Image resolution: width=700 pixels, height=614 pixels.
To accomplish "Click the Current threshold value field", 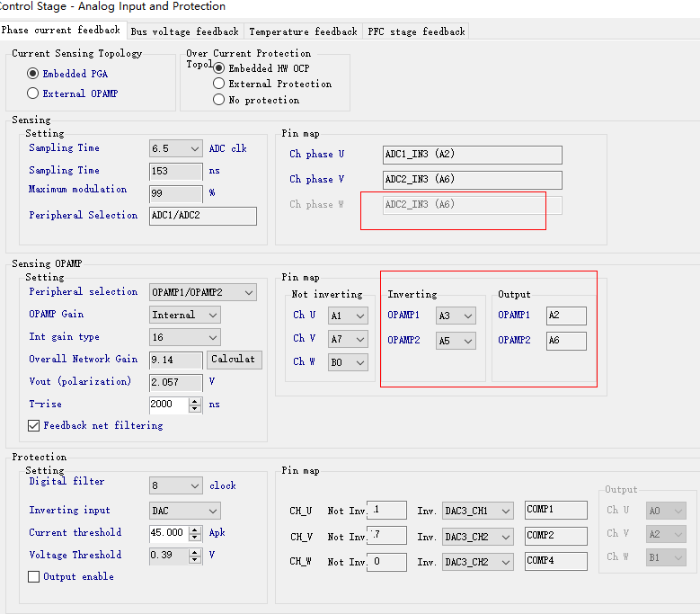I will 170,533.
